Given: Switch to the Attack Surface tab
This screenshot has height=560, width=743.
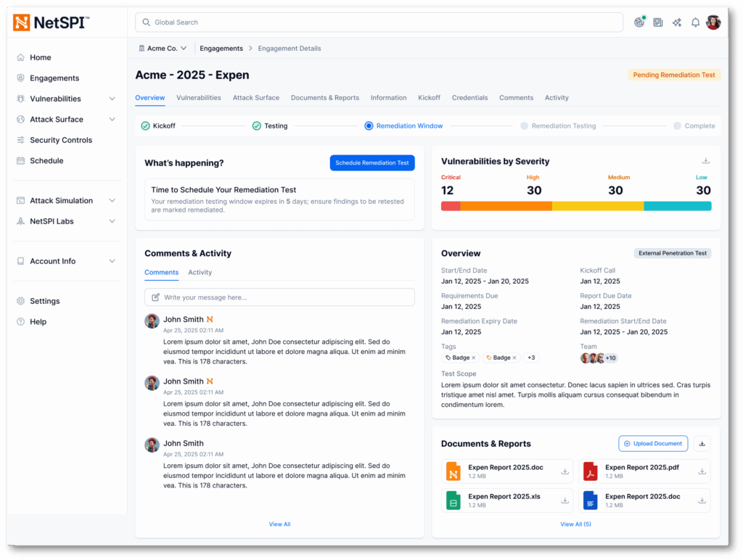Looking at the screenshot, I should tap(256, 98).
